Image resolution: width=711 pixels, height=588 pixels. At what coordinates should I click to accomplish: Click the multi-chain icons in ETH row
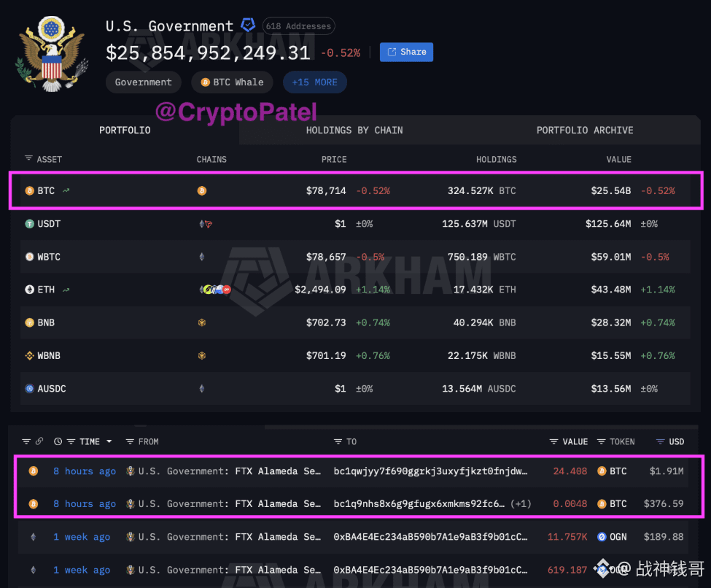(215, 290)
